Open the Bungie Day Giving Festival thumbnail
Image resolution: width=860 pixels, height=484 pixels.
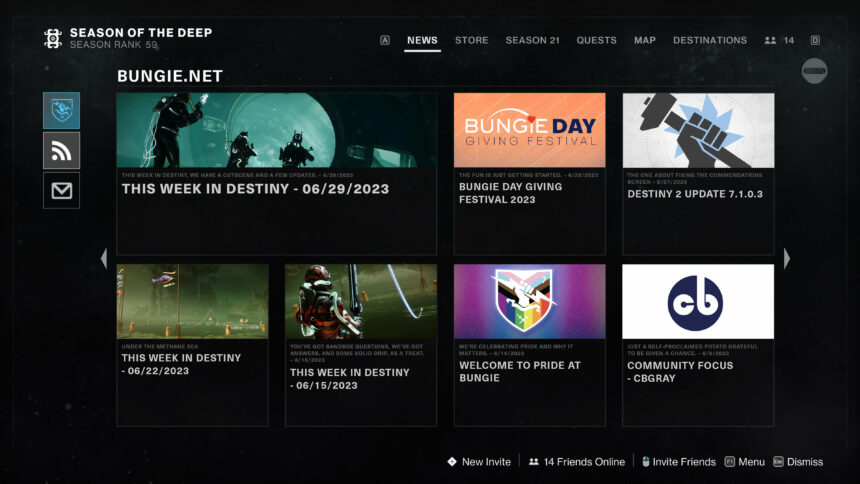click(x=530, y=130)
